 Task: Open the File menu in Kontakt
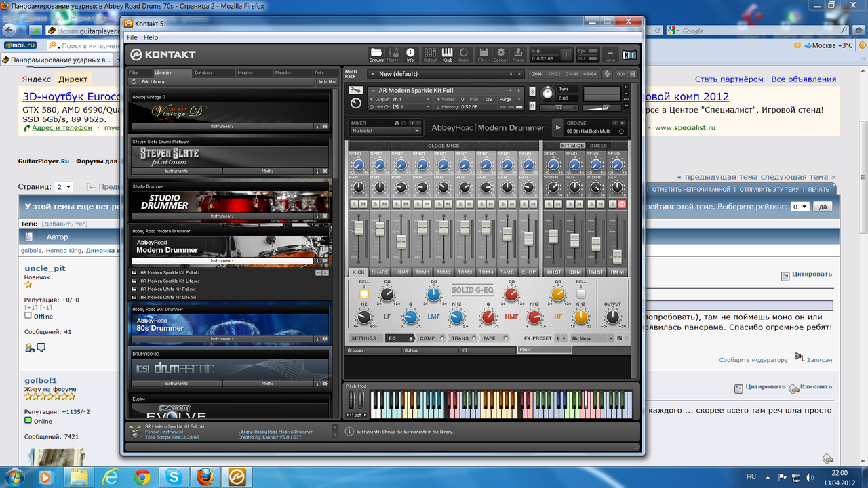(132, 37)
